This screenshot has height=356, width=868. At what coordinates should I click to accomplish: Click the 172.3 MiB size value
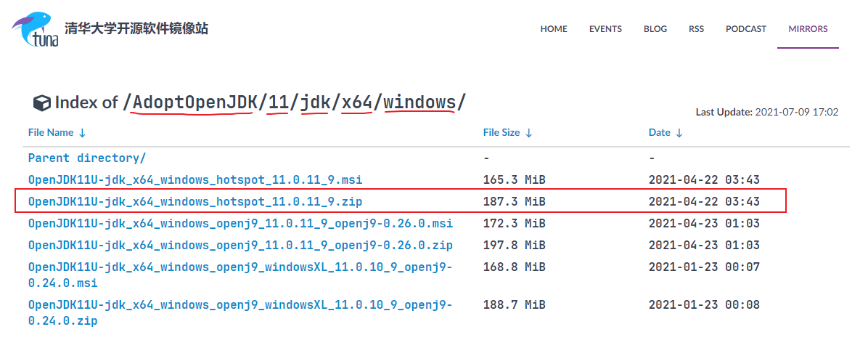tap(515, 224)
